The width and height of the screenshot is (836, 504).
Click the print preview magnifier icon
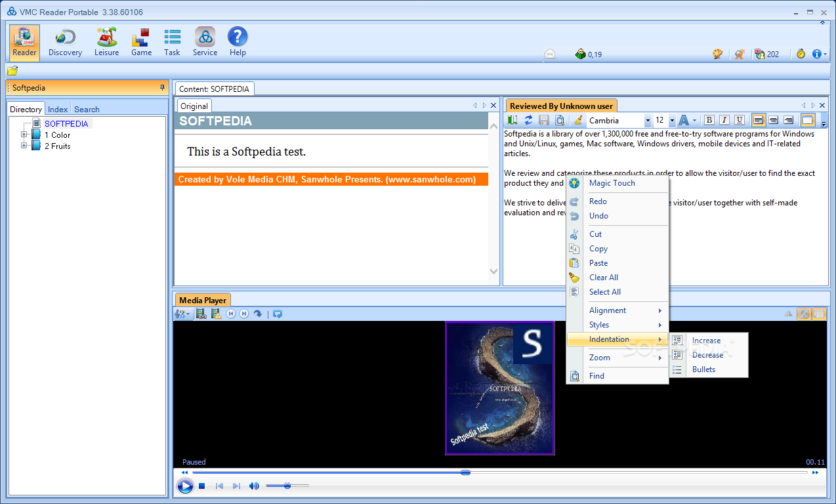[x=559, y=120]
